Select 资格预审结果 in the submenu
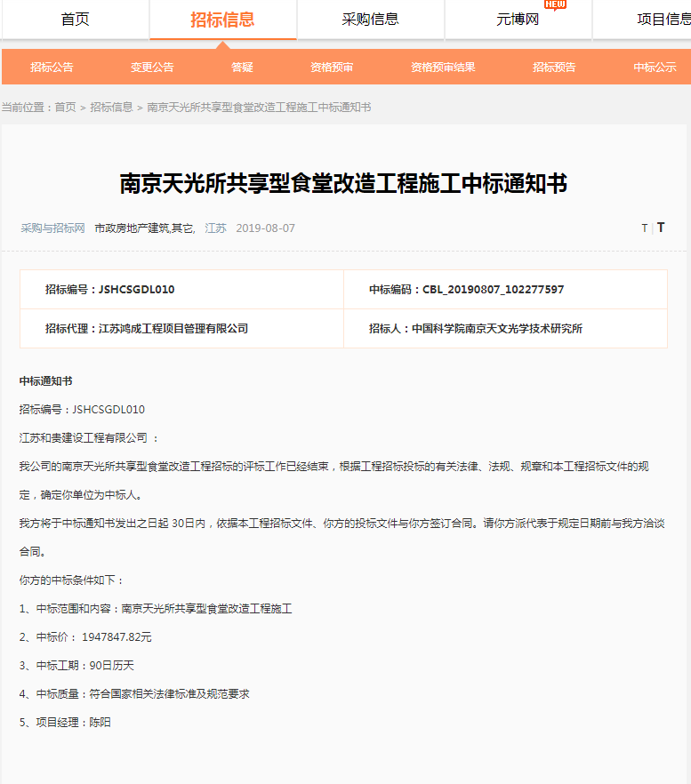The height and width of the screenshot is (784, 691). 443,68
